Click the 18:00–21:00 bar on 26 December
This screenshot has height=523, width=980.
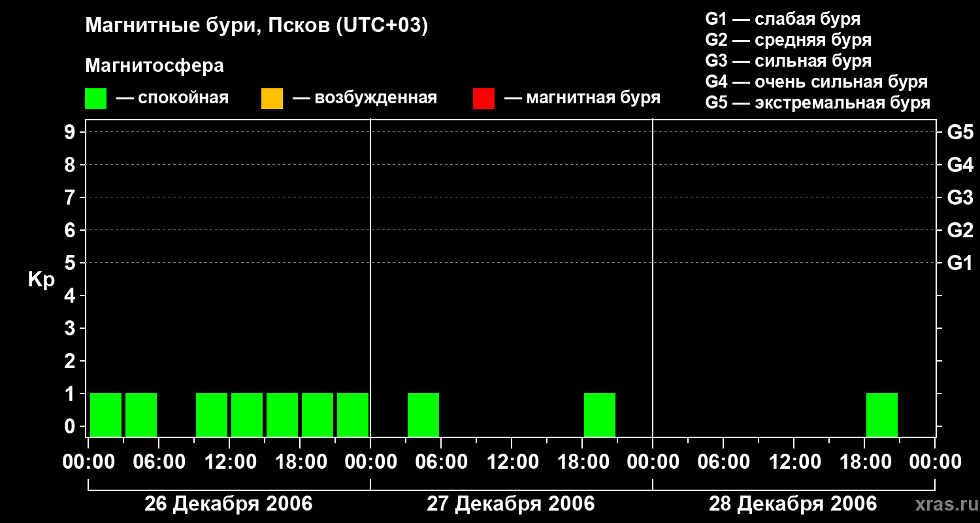click(x=318, y=414)
